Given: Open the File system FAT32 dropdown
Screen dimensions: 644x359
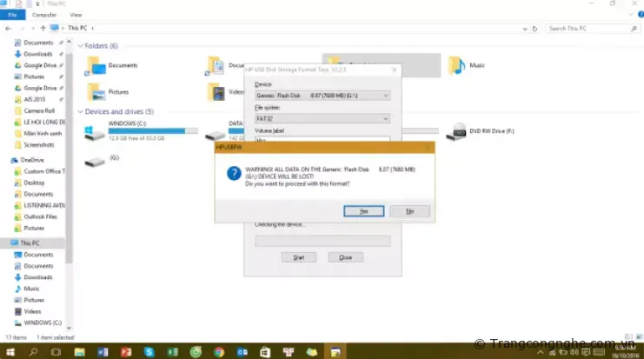Looking at the screenshot, I should tap(322, 118).
